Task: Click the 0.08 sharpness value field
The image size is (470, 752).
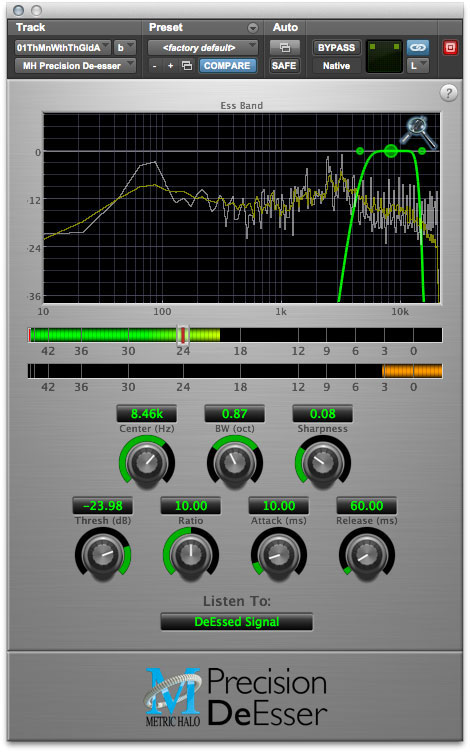Action: click(322, 413)
